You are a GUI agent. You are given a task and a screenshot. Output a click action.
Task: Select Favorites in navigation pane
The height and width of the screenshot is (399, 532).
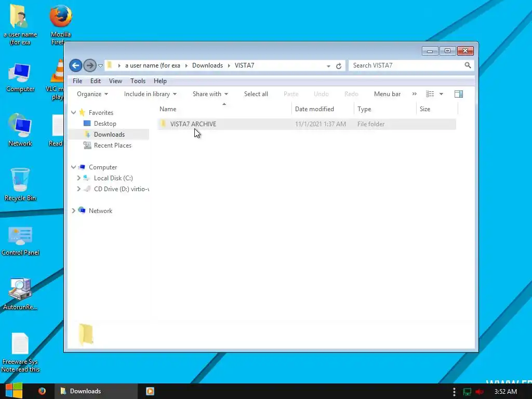pos(101,113)
